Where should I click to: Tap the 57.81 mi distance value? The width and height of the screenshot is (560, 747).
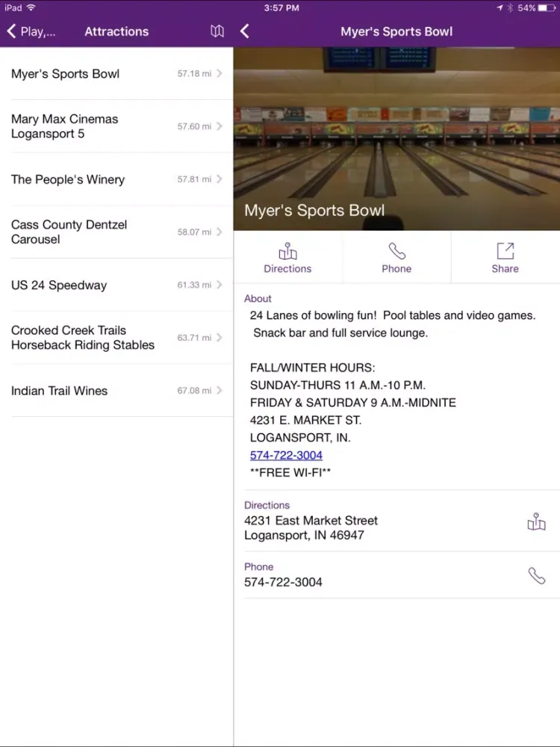[x=194, y=179]
